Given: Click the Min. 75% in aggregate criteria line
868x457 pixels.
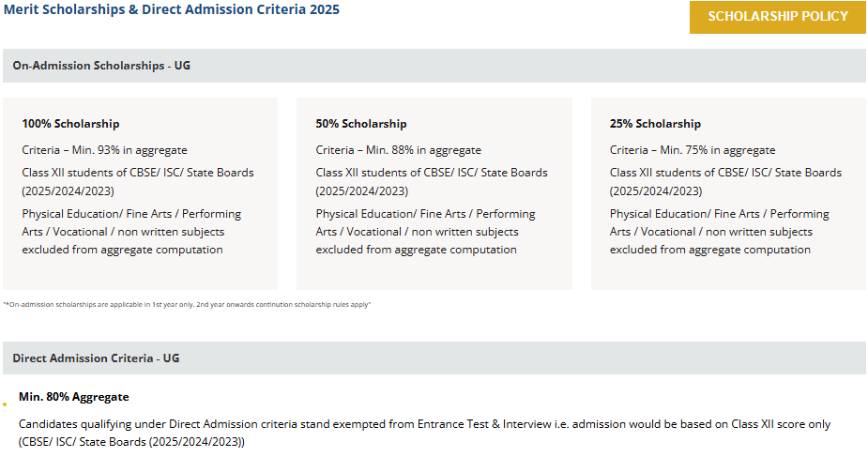Looking at the screenshot, I should (x=693, y=150).
